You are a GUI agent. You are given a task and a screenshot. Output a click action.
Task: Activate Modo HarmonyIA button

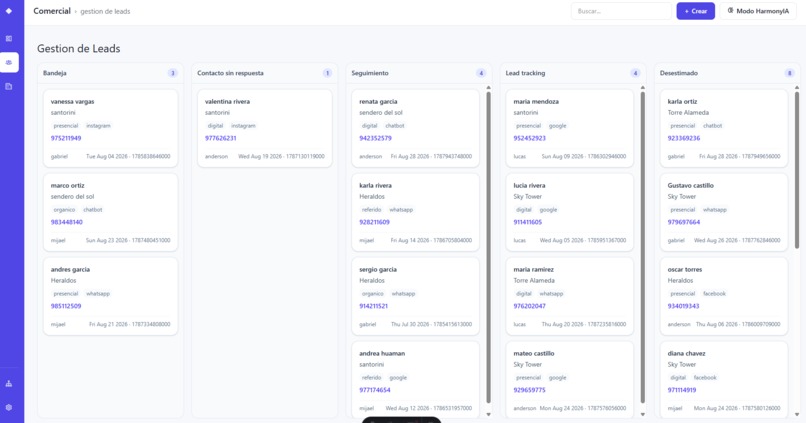click(758, 11)
